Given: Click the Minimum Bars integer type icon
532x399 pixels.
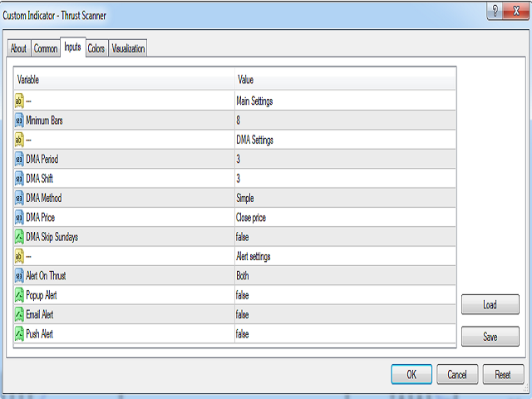Looking at the screenshot, I should click(19, 121).
